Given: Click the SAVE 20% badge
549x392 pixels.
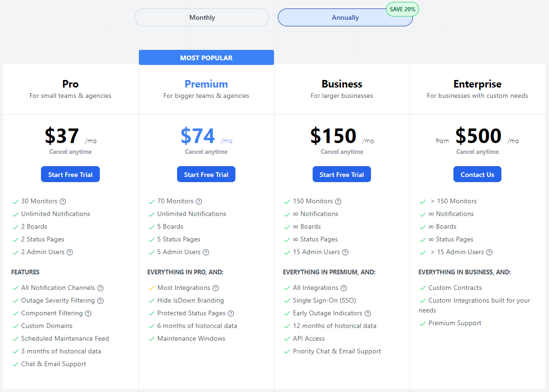Looking at the screenshot, I should click(402, 9).
